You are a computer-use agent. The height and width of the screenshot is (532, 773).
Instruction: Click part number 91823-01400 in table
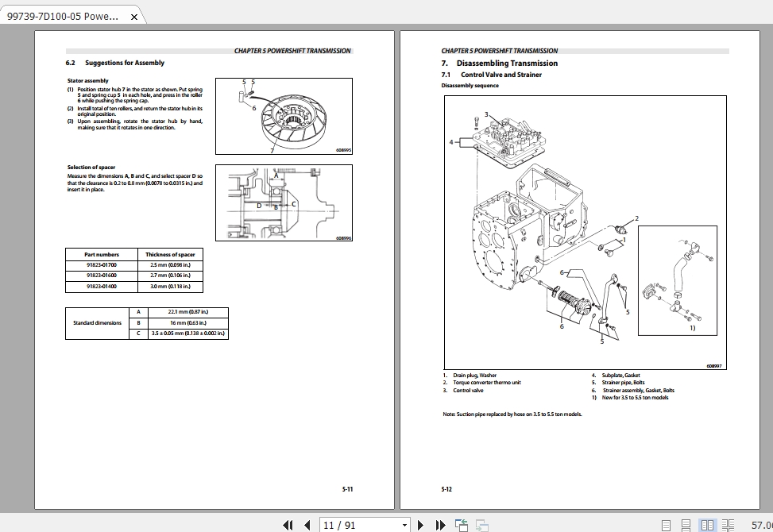[x=102, y=286]
